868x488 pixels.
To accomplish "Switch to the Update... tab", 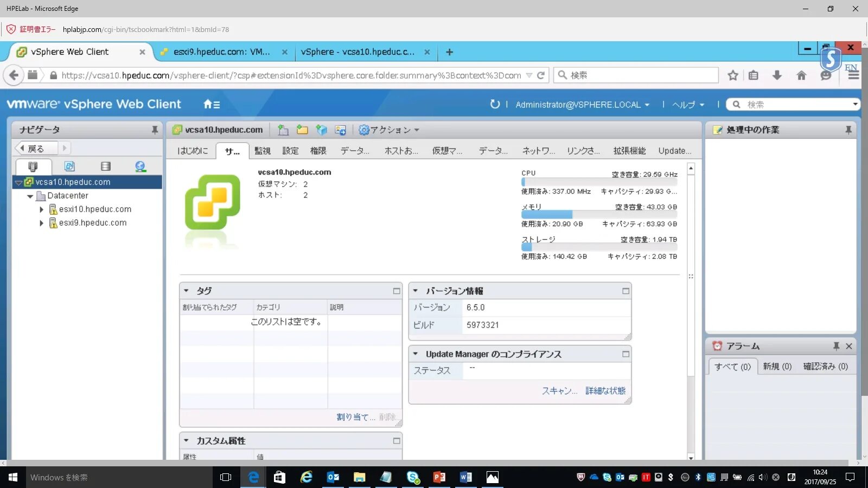I will pyautogui.click(x=675, y=151).
